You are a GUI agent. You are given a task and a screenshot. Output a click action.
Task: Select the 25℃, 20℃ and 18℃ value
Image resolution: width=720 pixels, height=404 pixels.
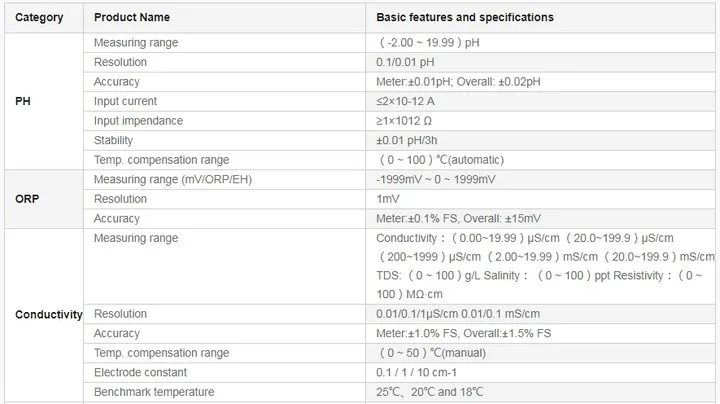point(432,391)
